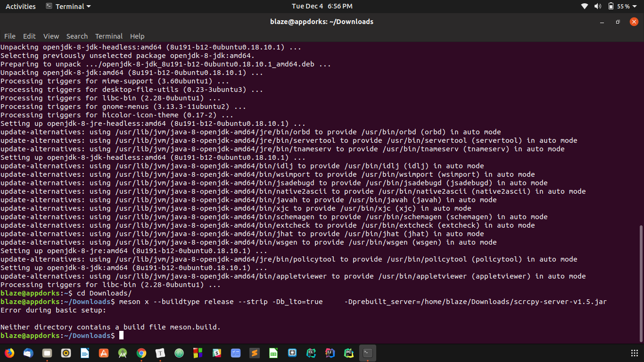Launch PyCharm from the dock
The width and height of the screenshot is (644, 362).
[x=349, y=353]
